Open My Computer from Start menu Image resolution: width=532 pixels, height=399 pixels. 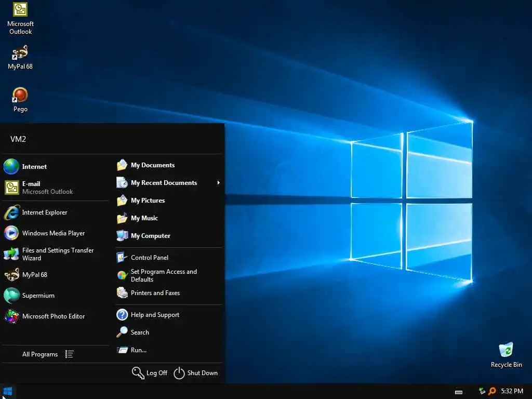click(169, 236)
